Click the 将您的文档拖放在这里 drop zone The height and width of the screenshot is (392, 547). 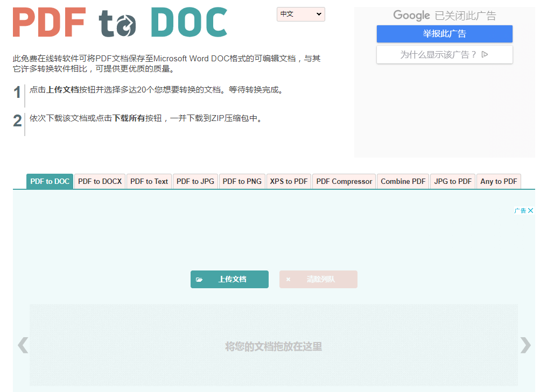coord(273,345)
